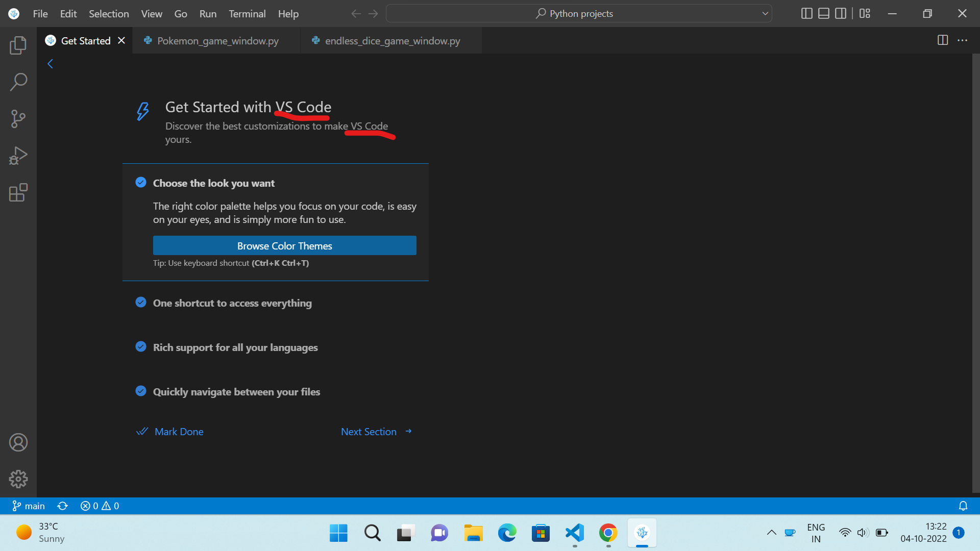Switch to Pokemon_game_window.py tab
The image size is (980, 551).
tap(216, 40)
